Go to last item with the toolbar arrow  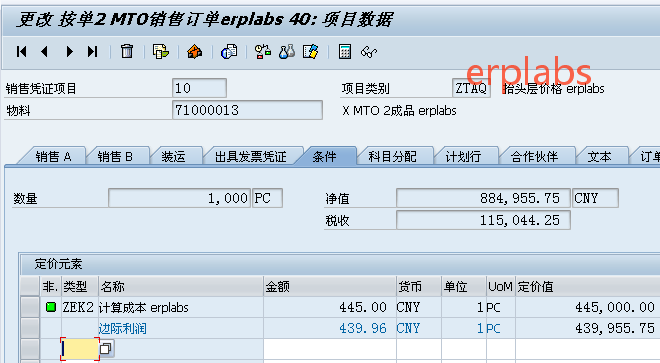point(93,52)
